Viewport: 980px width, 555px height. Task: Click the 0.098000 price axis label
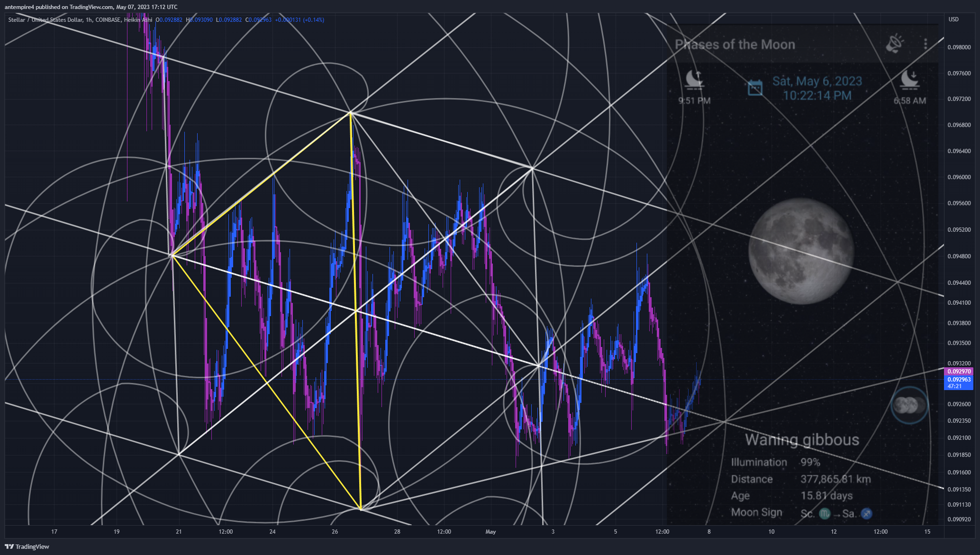[959, 47]
